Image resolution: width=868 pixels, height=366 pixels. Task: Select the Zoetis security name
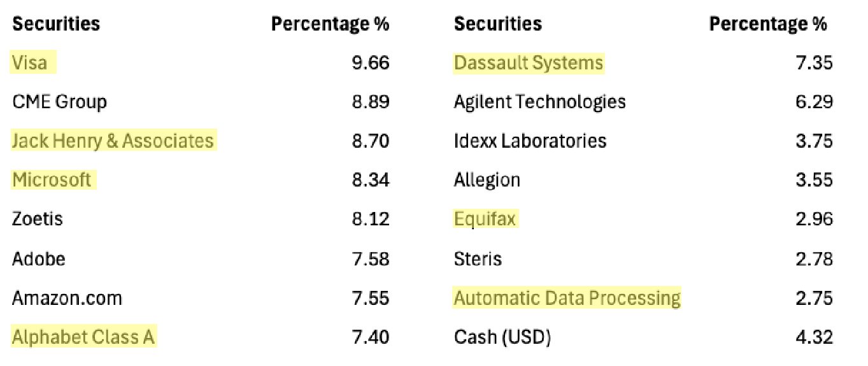[38, 219]
